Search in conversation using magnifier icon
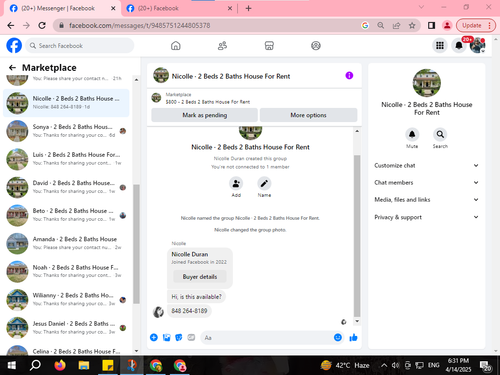The width and height of the screenshot is (500, 375). (x=440, y=134)
